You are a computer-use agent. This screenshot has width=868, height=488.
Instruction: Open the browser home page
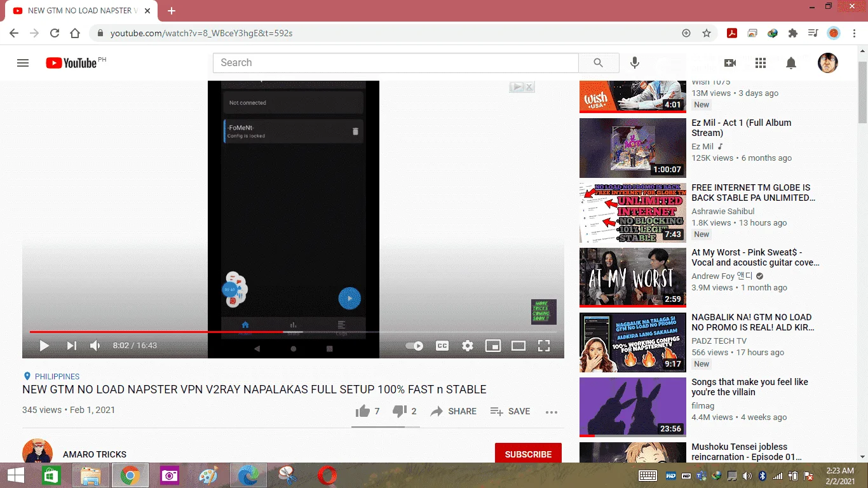tap(75, 33)
